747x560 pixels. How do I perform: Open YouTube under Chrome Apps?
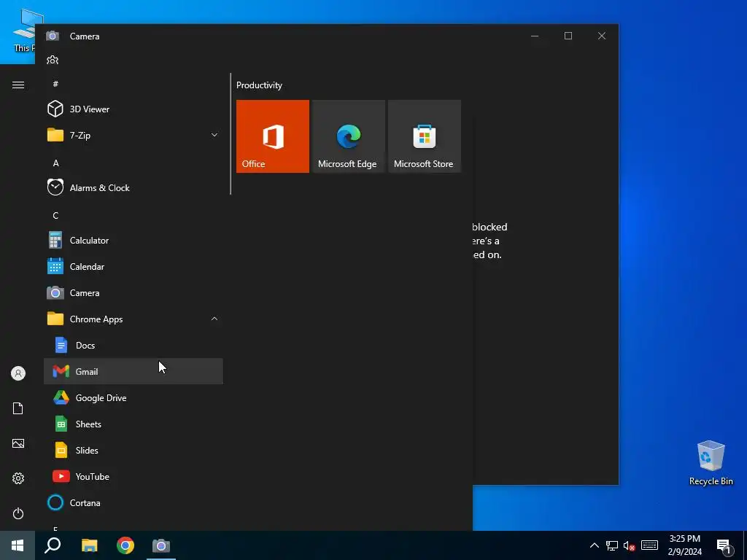coord(133,475)
